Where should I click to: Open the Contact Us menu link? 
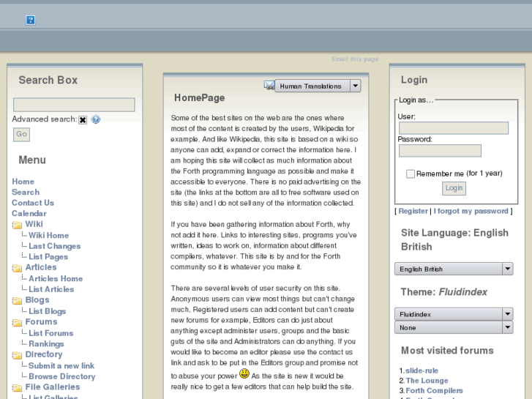point(33,203)
